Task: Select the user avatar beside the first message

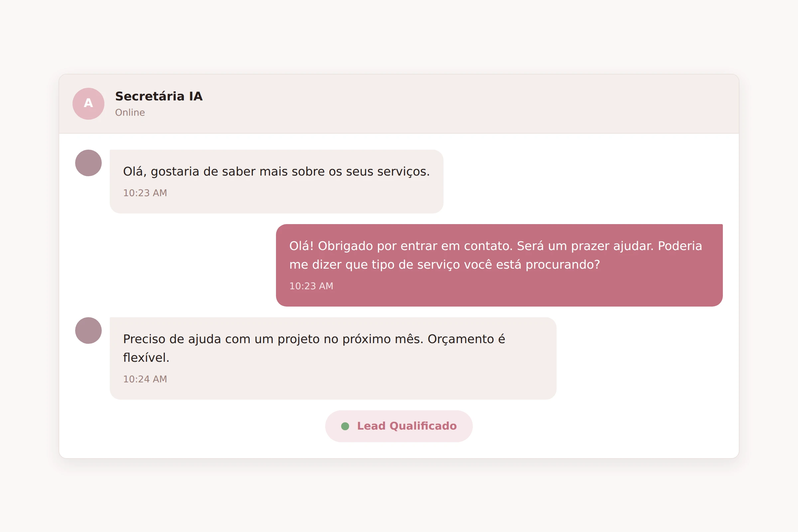Action: [88, 163]
